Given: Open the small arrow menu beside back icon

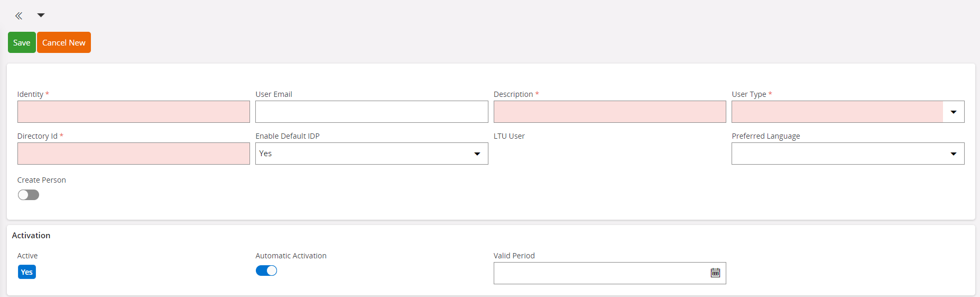Looking at the screenshot, I should coord(41,15).
